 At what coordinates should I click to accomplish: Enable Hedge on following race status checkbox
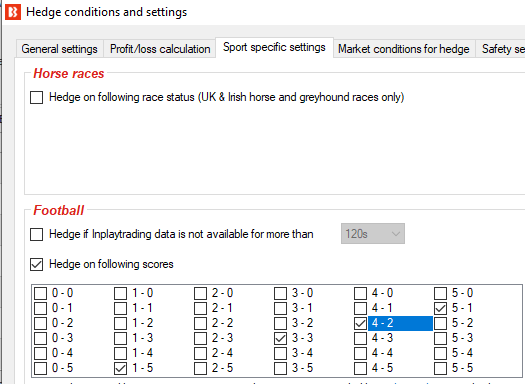coord(36,97)
